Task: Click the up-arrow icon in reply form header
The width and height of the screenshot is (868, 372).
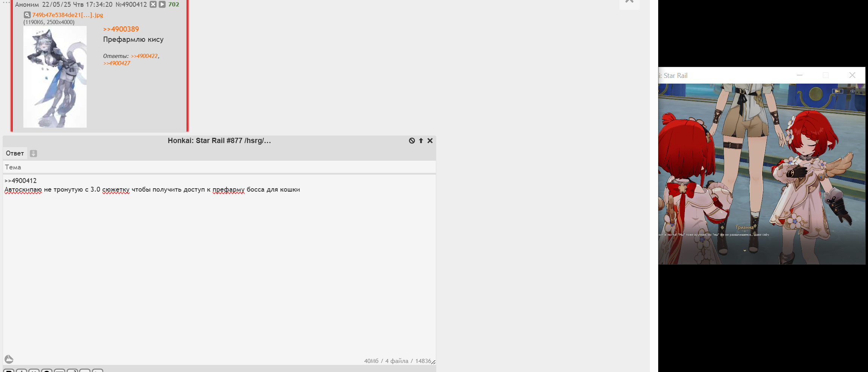Action: (x=421, y=140)
